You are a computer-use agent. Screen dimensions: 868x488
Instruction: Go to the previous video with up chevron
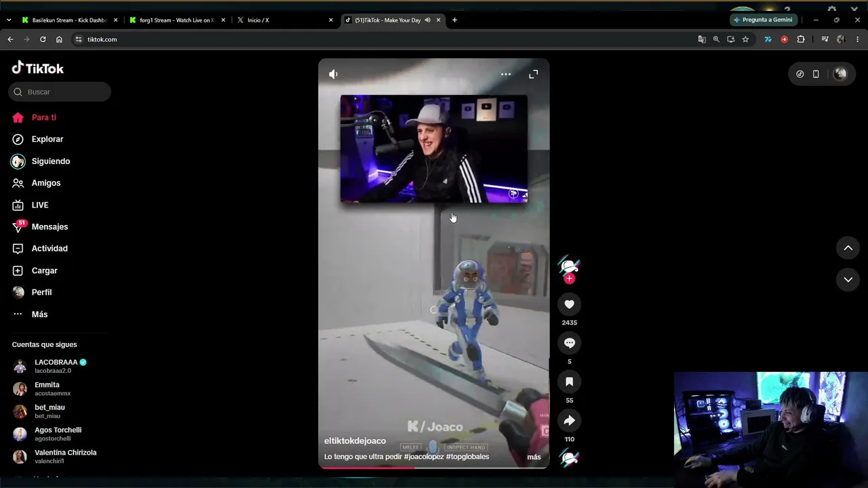click(x=848, y=248)
